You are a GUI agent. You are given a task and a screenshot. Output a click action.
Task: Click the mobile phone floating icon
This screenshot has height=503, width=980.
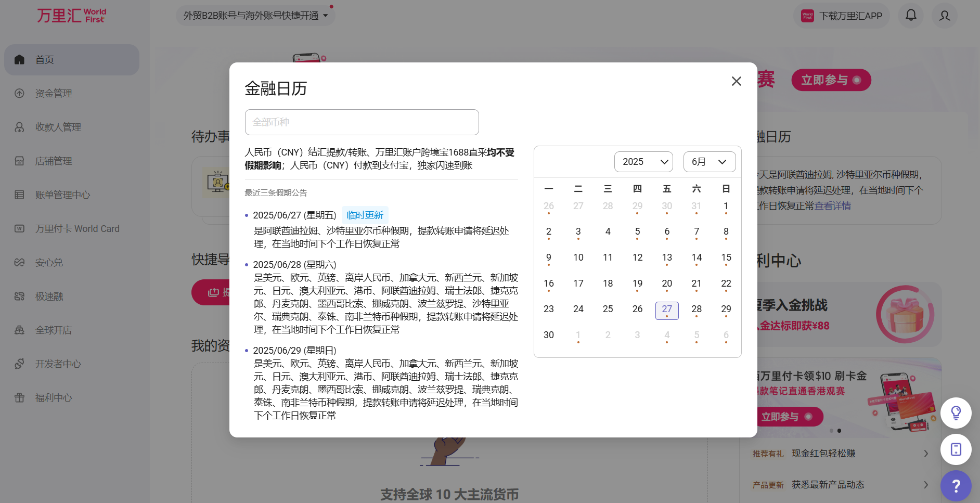[x=956, y=449]
